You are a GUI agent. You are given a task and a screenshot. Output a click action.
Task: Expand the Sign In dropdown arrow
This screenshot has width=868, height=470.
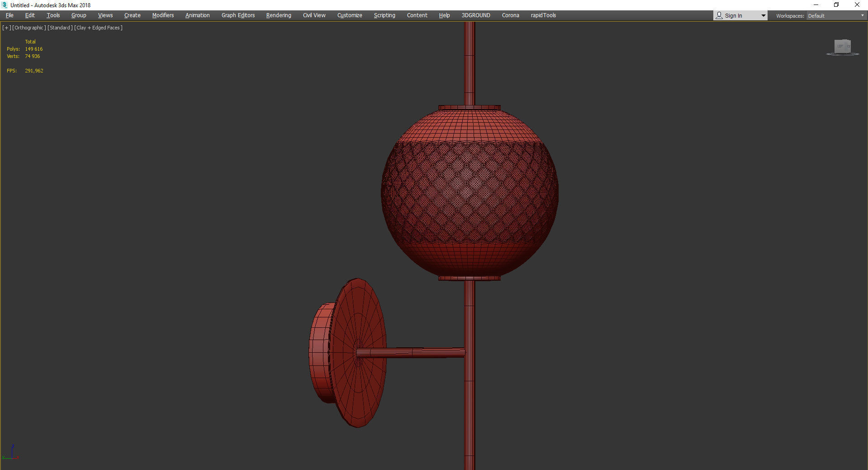pos(764,16)
